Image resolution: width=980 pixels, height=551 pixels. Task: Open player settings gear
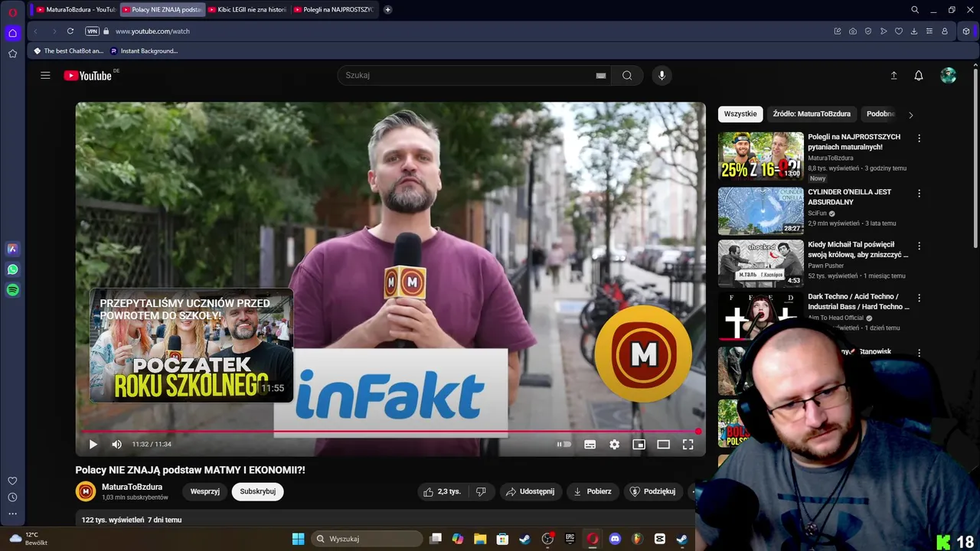(614, 444)
